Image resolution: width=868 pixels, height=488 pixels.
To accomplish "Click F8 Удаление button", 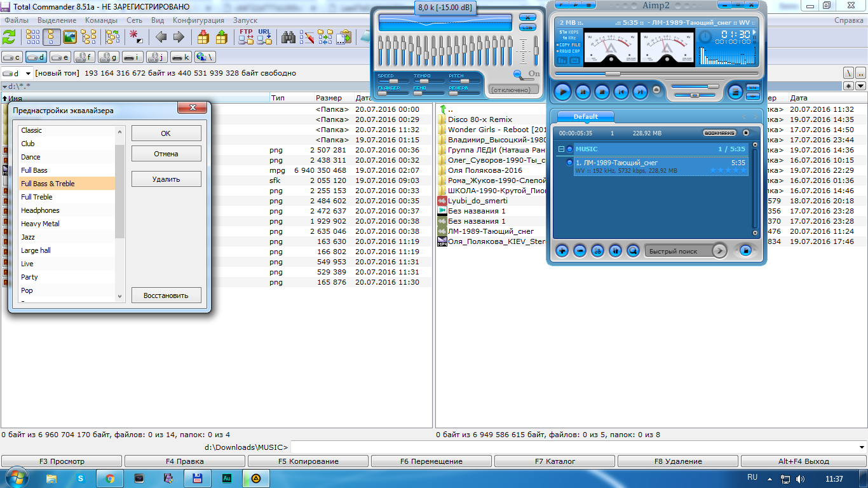I will 678,461.
